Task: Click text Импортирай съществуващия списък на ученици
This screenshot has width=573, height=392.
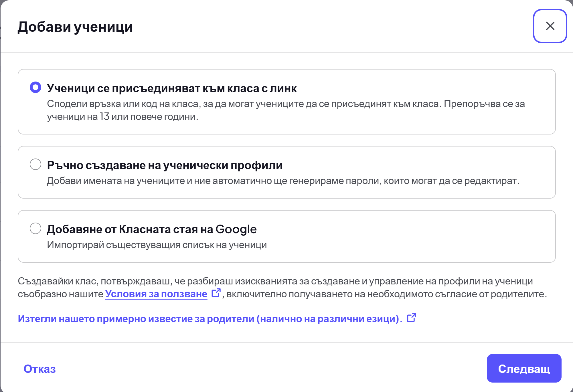Action: tap(157, 245)
